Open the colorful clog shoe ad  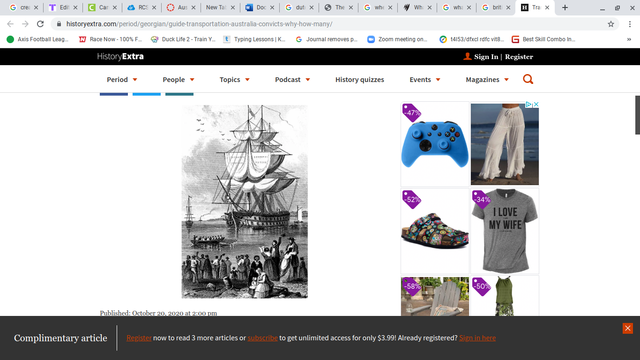click(x=435, y=231)
